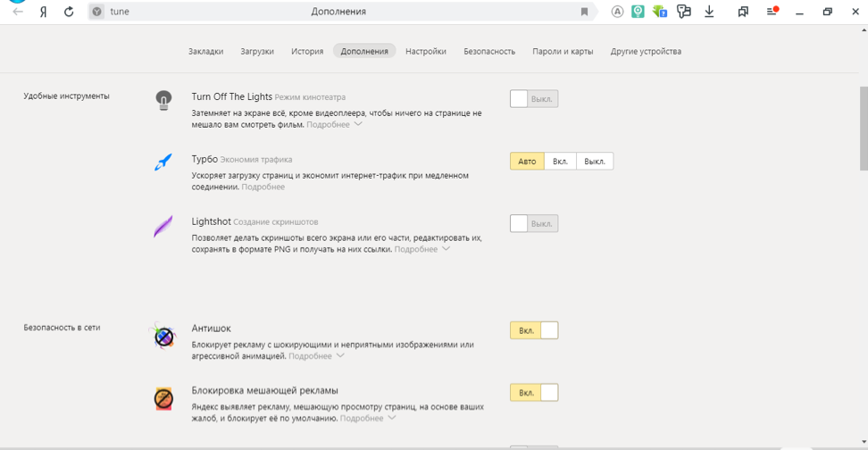The image size is (868, 450).
Task: Click the Yandex home 'Я' button
Action: pos(44,12)
